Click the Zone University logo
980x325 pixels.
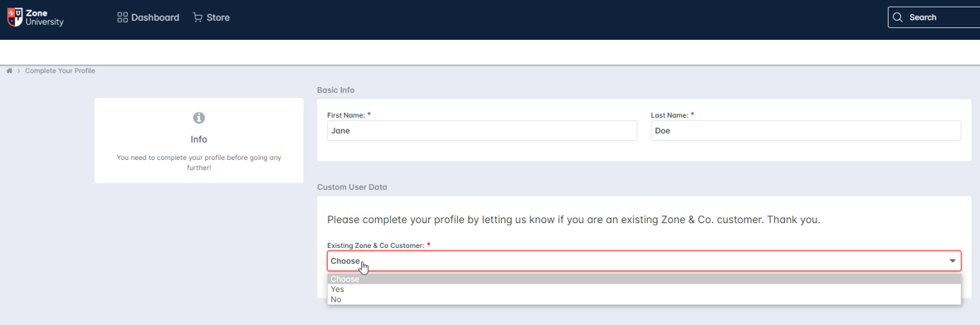pos(36,17)
